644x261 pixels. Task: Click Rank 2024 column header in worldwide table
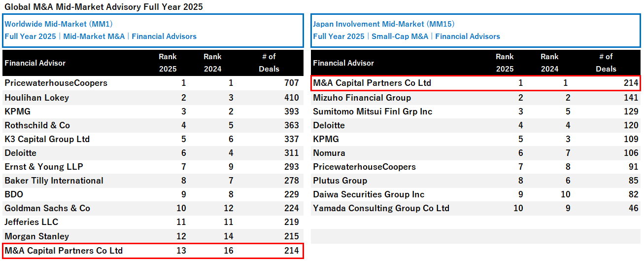[x=212, y=63]
